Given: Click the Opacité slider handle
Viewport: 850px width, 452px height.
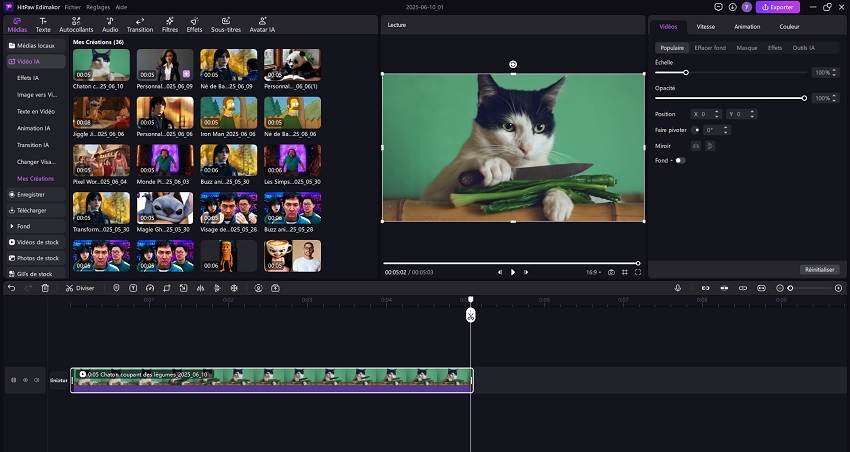Looking at the screenshot, I should [x=804, y=98].
